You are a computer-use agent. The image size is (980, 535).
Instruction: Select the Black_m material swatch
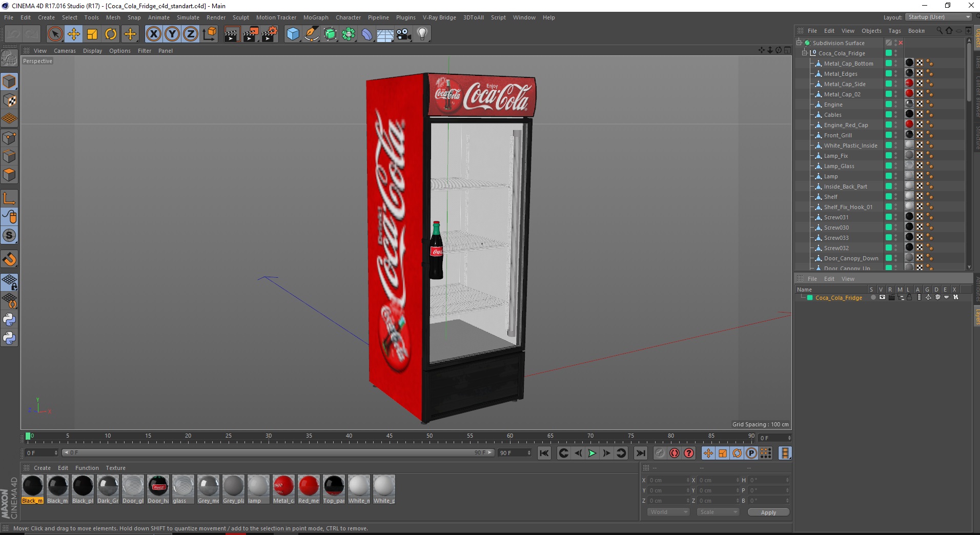point(33,489)
